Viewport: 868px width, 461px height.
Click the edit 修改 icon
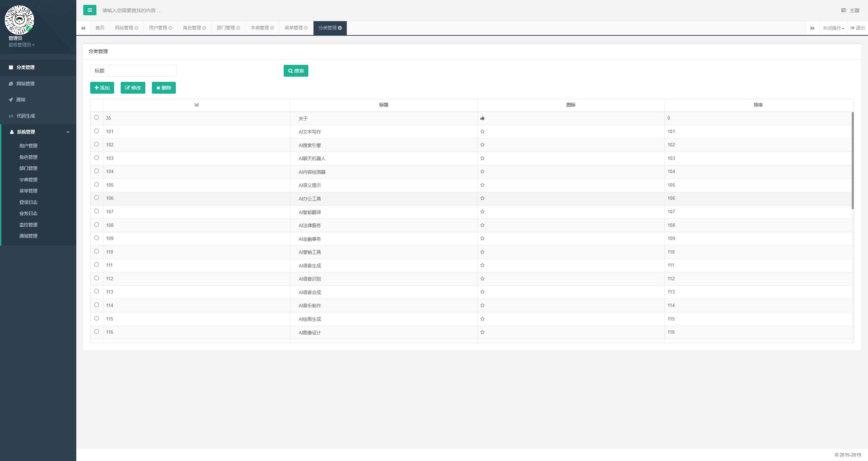pyautogui.click(x=132, y=88)
